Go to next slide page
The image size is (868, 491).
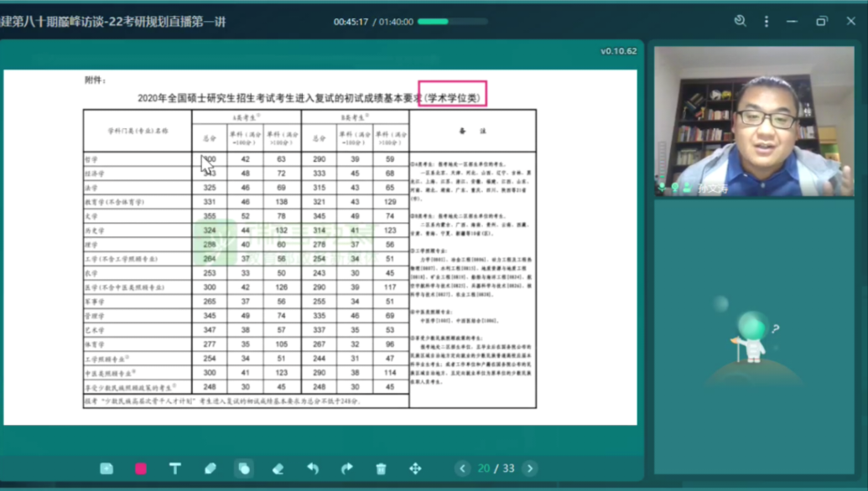(x=530, y=468)
